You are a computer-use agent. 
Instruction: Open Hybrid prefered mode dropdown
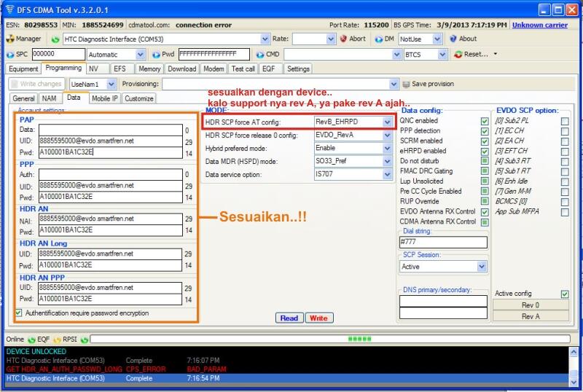[x=387, y=149]
